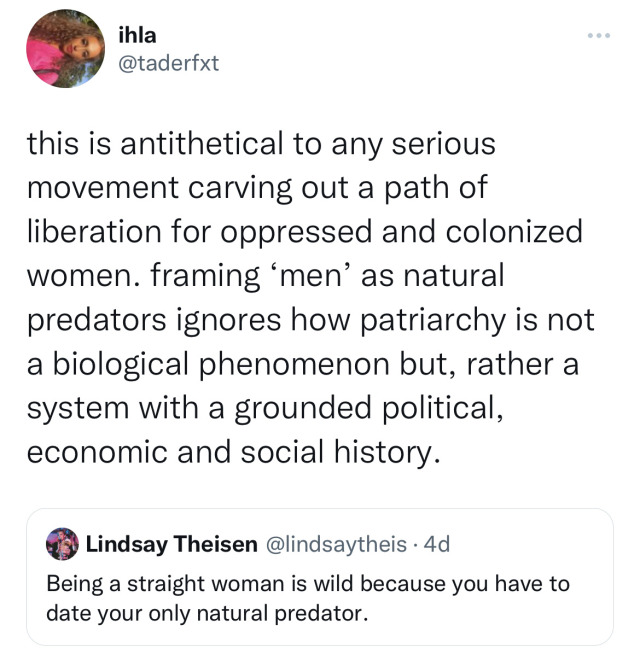640x666 pixels.
Task: Click the 4d timestamp on quoted tweet
Action: 437,544
